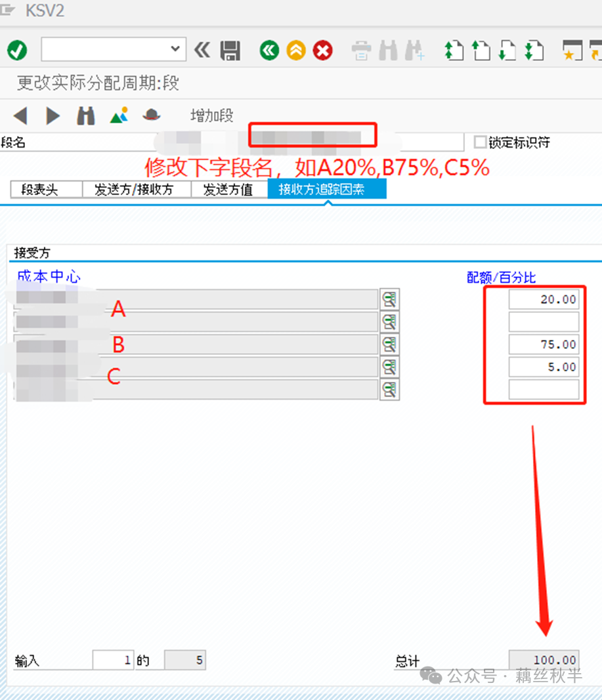This screenshot has width=602, height=700.
Task: Save the cycle with the floppy disk icon
Action: pyautogui.click(x=230, y=51)
